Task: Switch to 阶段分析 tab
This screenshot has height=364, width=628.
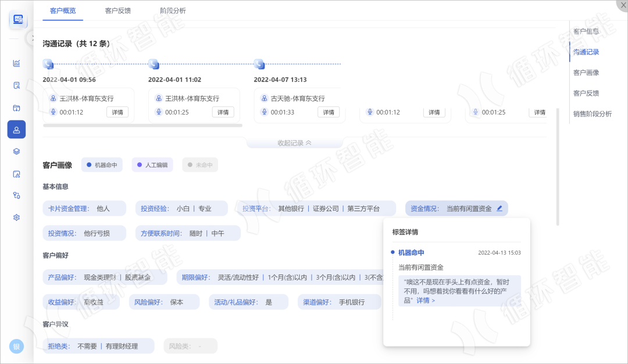Action: click(173, 11)
